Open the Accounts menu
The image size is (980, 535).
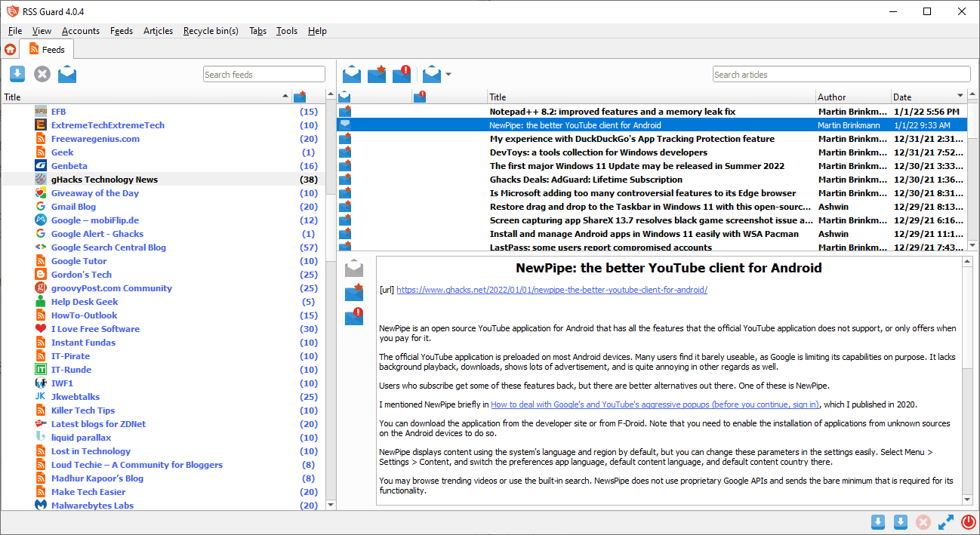pos(80,31)
